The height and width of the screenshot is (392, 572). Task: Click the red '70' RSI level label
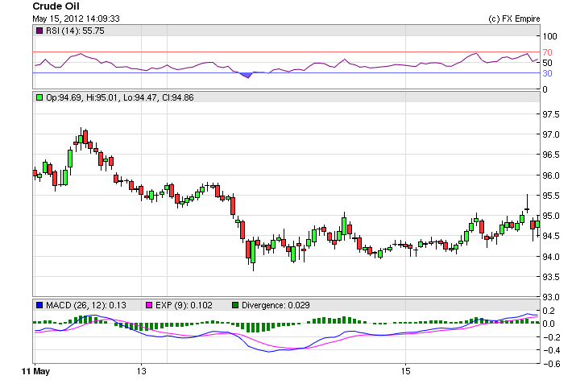(x=547, y=52)
